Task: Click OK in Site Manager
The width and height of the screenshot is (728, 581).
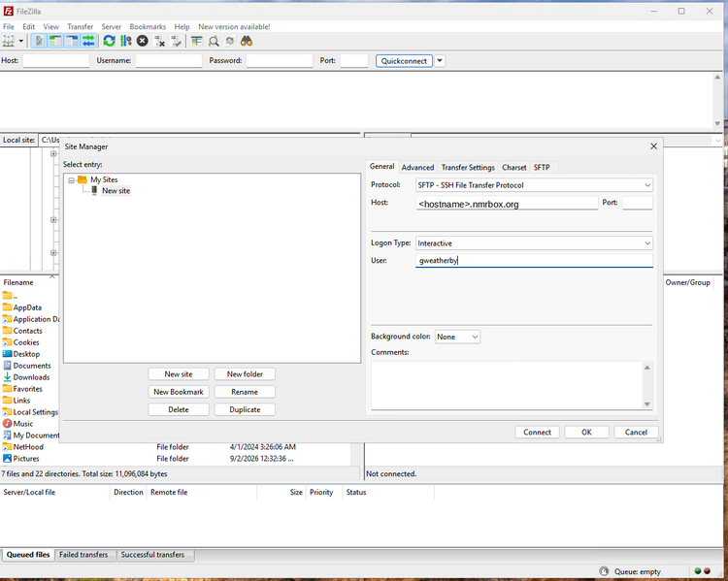Action: pyautogui.click(x=587, y=432)
